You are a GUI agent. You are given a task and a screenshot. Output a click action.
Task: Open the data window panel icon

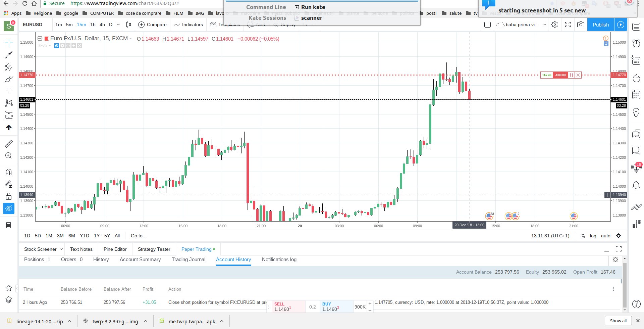pyautogui.click(x=636, y=60)
